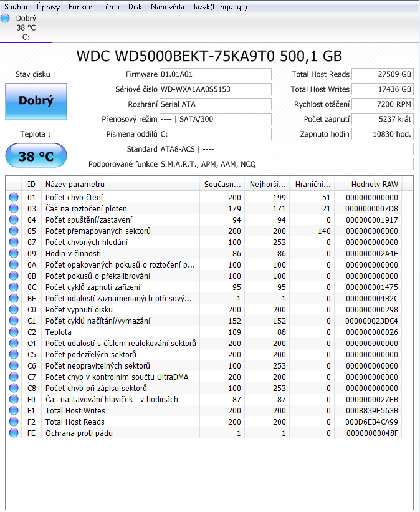
Task: Click status icon for Počet chybných hledání
Action: 14,242
